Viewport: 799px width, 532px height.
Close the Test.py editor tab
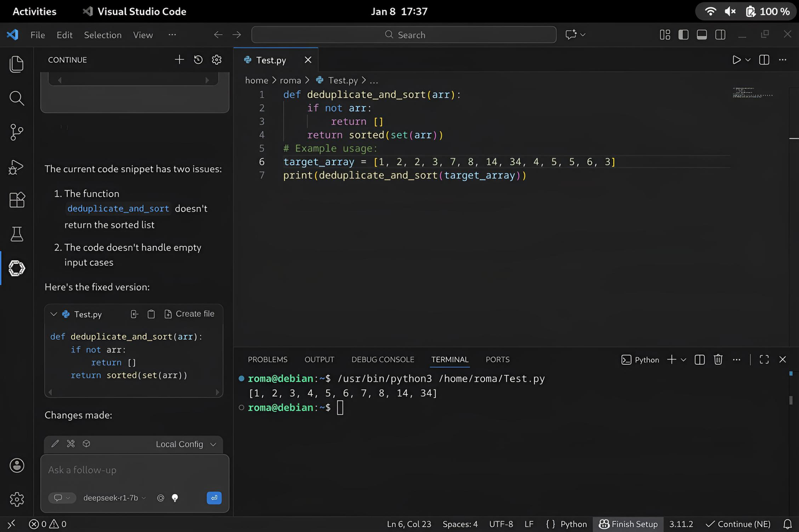click(308, 60)
